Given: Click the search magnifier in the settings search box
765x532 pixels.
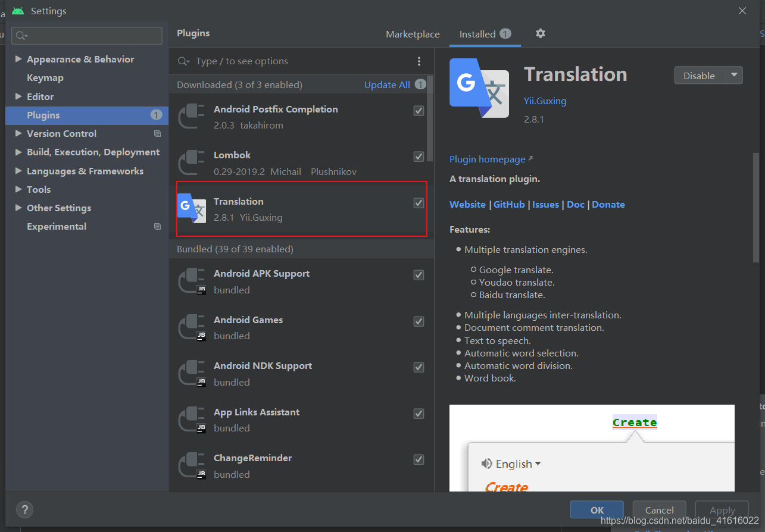Looking at the screenshot, I should pos(21,36).
